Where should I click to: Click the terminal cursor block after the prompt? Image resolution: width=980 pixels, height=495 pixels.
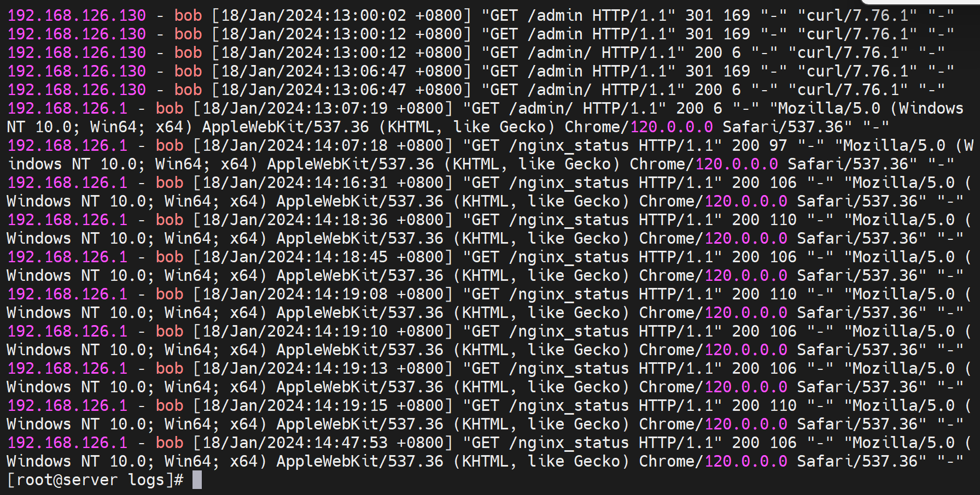click(197, 480)
